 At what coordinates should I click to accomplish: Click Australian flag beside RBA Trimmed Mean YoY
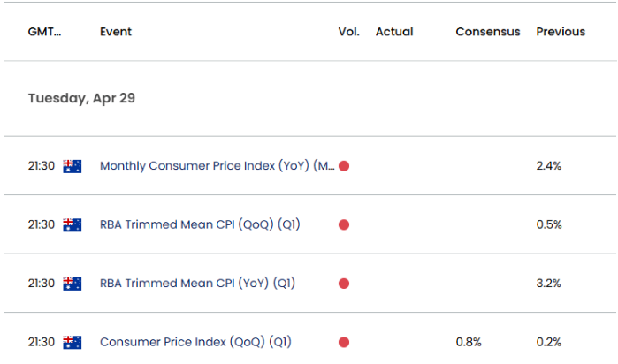click(x=72, y=284)
